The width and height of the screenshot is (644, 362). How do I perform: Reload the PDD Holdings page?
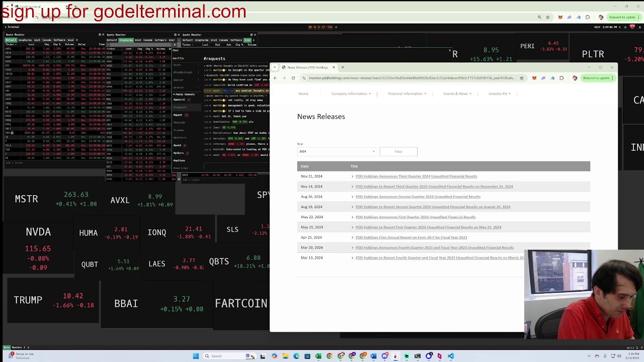293,78
